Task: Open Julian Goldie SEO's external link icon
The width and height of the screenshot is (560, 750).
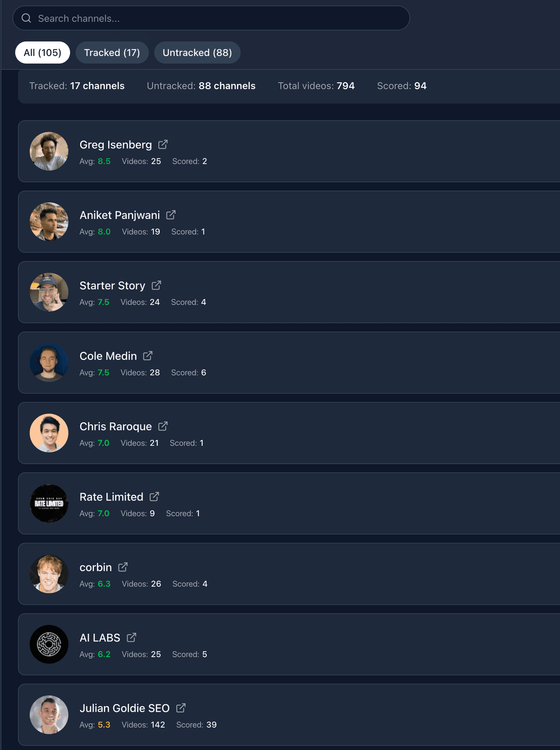Action: click(x=181, y=708)
